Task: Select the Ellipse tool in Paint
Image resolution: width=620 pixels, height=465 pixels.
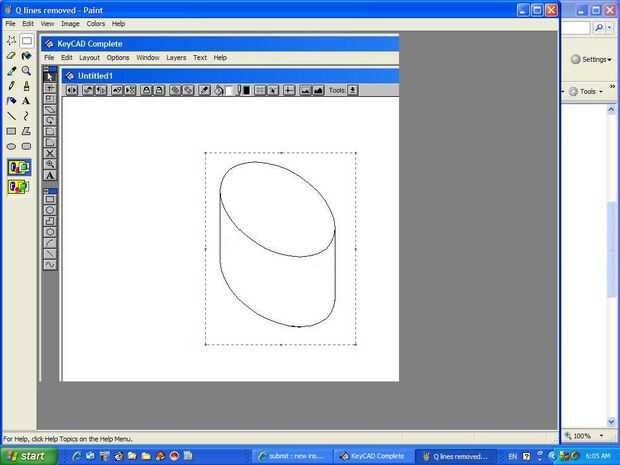Action: (11, 146)
